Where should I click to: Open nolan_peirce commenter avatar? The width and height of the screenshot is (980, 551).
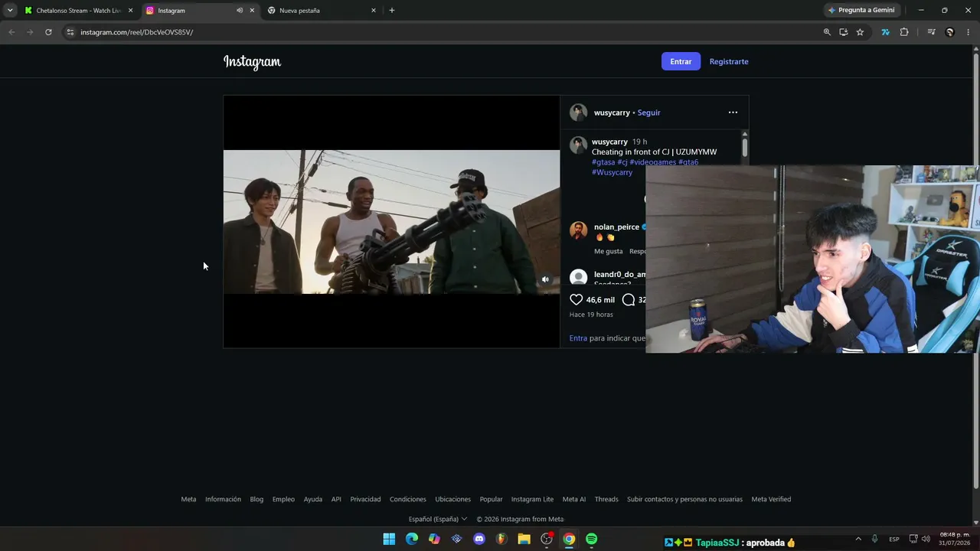point(578,230)
